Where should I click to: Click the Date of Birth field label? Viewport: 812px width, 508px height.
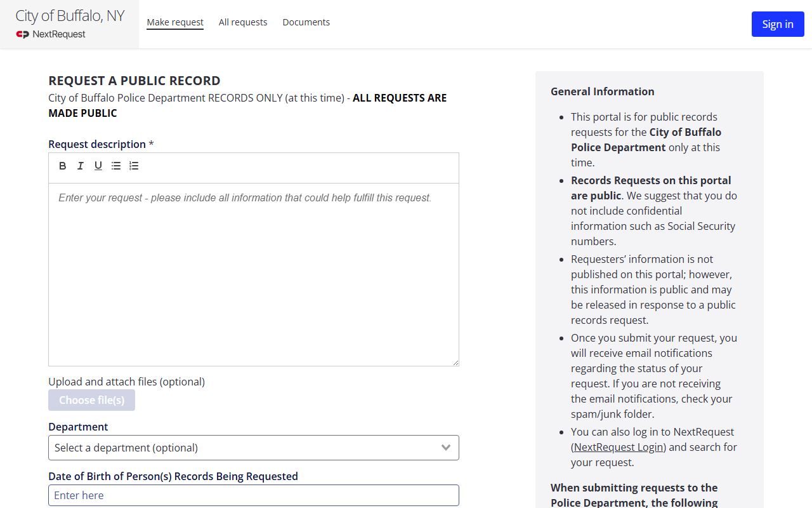pos(173,476)
